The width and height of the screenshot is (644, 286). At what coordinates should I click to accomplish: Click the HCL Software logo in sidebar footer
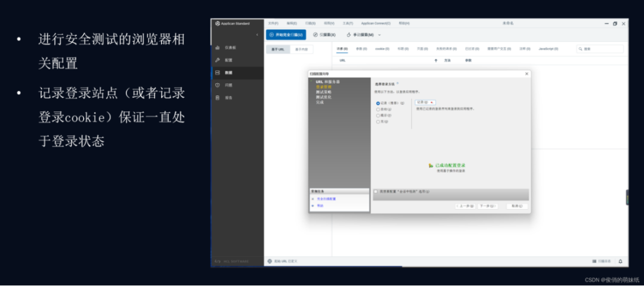(x=231, y=262)
